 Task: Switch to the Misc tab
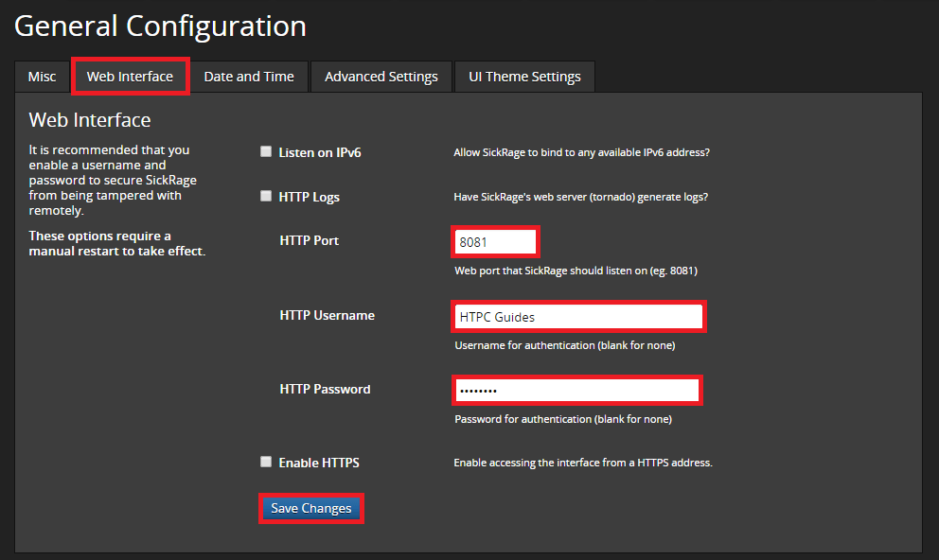(42, 77)
